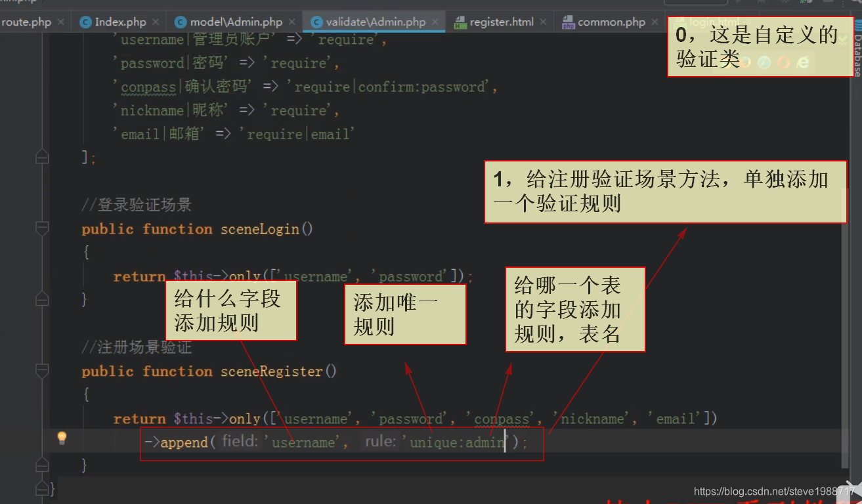This screenshot has height=504, width=862.
Task: Toggle fold marker at rule array closing bracket
Action: pos(42,157)
